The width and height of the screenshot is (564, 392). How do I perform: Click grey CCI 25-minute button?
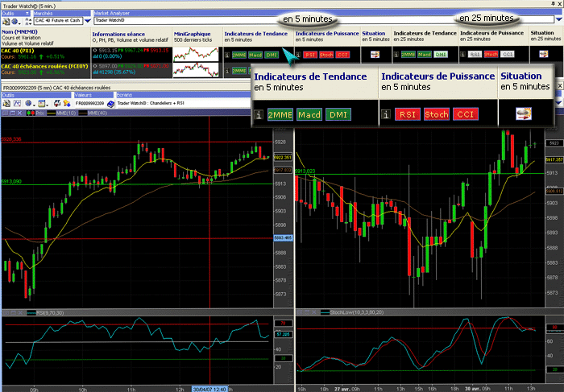[508, 54]
